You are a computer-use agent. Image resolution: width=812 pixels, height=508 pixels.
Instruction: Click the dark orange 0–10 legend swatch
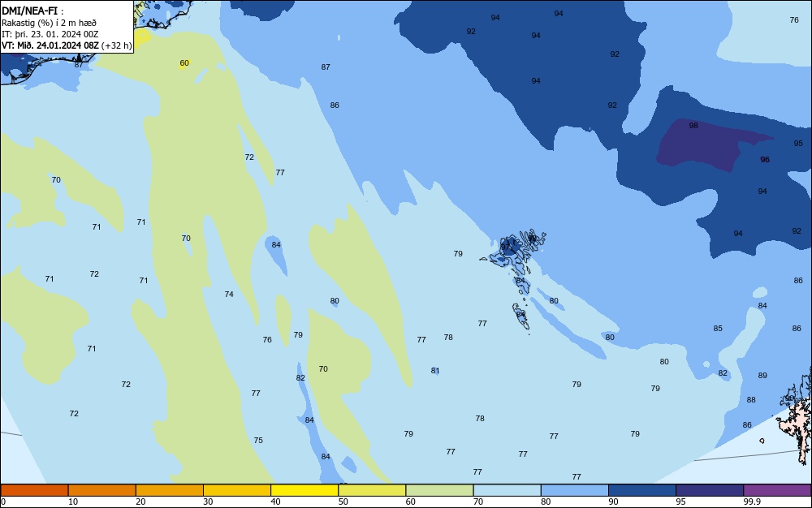[34, 490]
